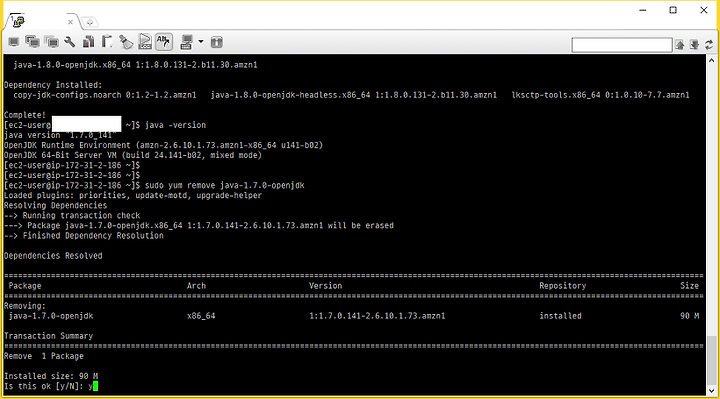
Task: Close the terminal window
Action: click(703, 10)
